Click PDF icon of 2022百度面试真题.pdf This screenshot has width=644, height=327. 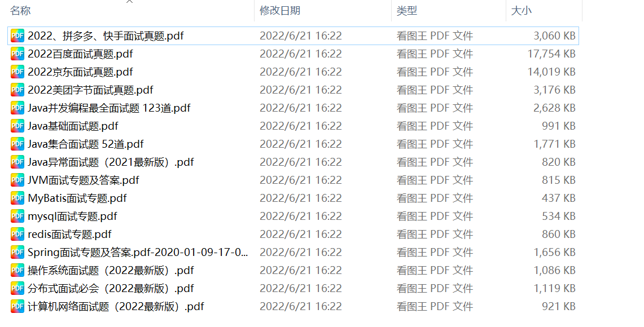tap(17, 54)
